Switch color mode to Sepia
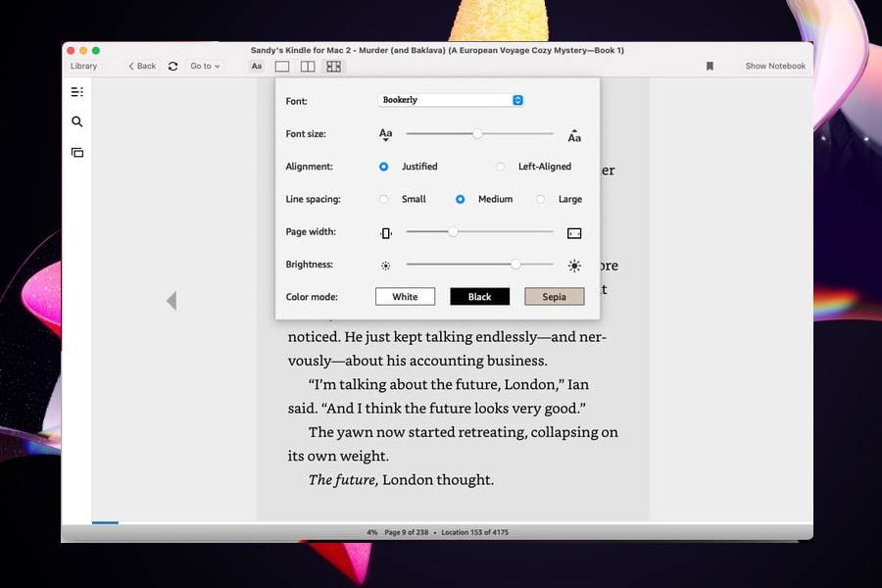Screen dimensions: 882x588 pyautogui.click(x=554, y=295)
